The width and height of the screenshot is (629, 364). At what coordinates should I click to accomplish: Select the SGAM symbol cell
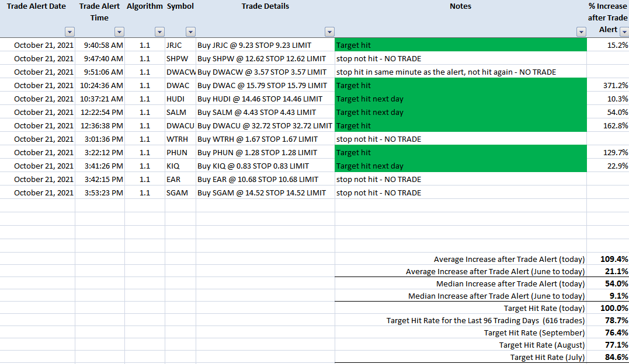180,193
